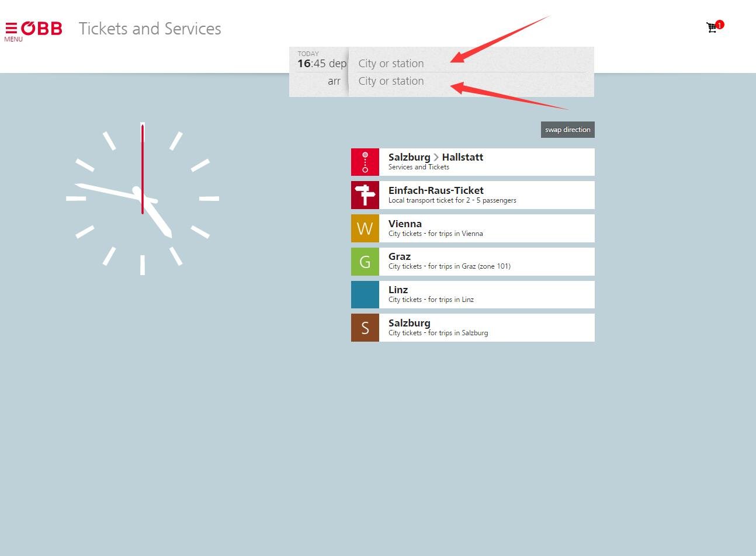
Task: Select the Salzburg > Hallstatt connection title
Action: point(435,157)
